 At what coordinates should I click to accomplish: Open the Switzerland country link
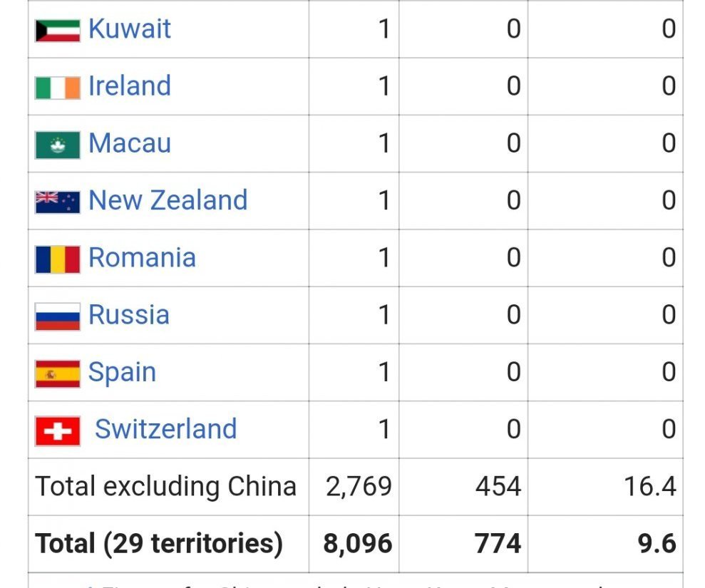tap(165, 429)
